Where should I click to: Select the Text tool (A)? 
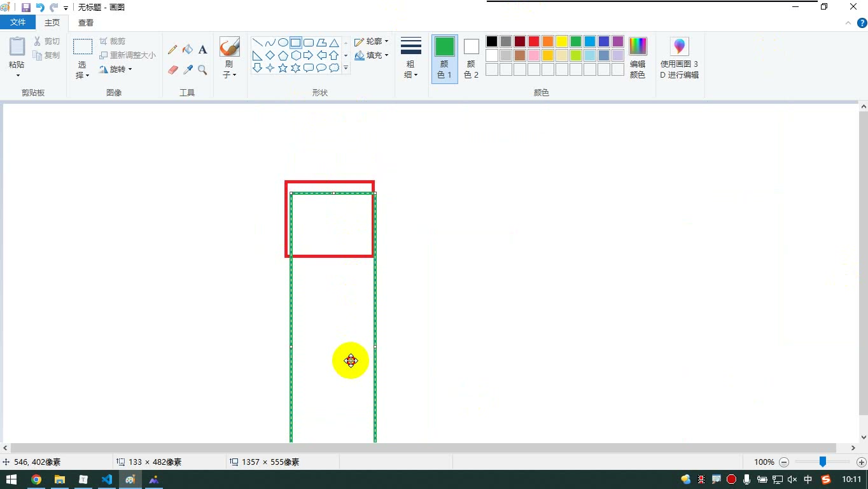click(203, 50)
